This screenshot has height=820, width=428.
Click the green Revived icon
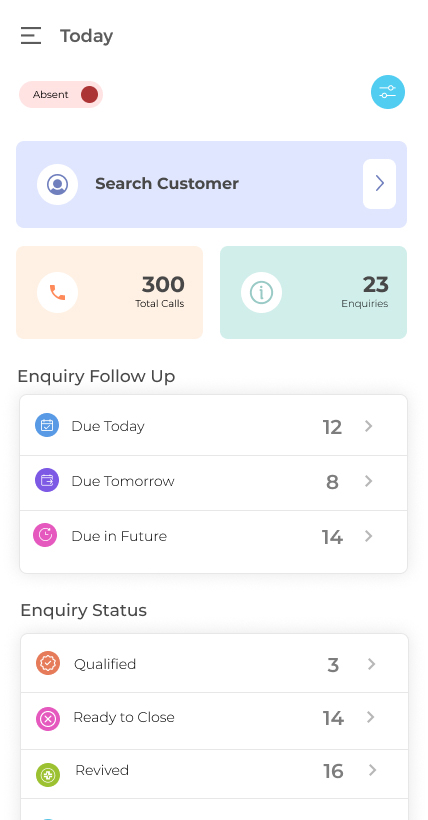pyautogui.click(x=48, y=775)
